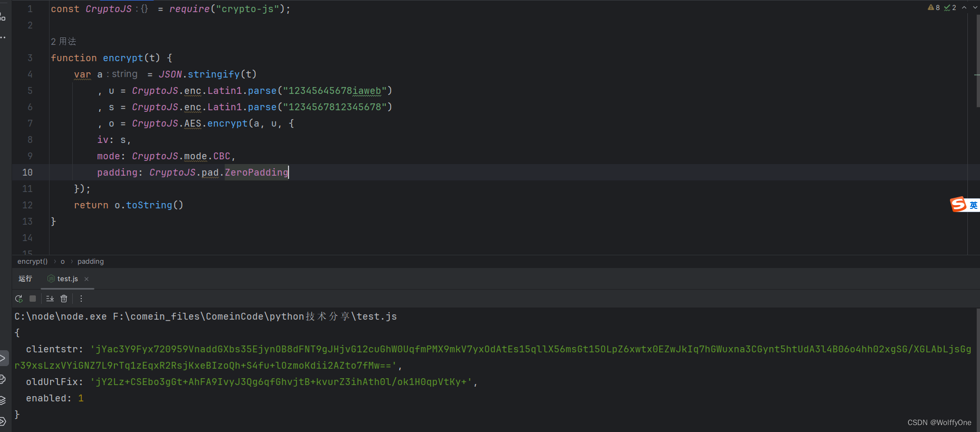Click the ZeroPadding identifier
The width and height of the screenshot is (980, 432).
coord(257,172)
